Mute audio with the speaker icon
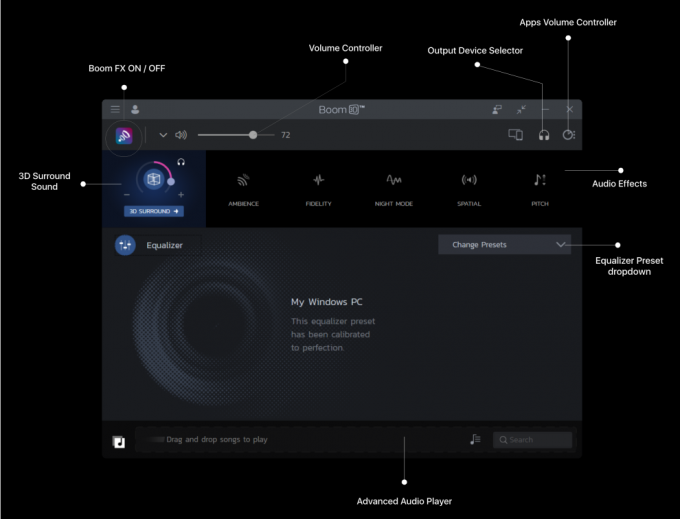The height and width of the screenshot is (519, 680). [181, 135]
